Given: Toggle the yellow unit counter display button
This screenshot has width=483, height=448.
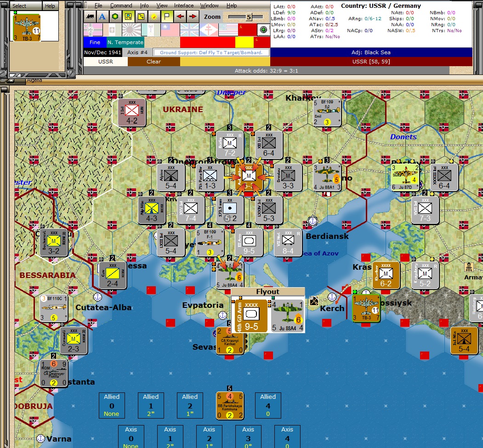Looking at the screenshot, I should (x=128, y=17).
